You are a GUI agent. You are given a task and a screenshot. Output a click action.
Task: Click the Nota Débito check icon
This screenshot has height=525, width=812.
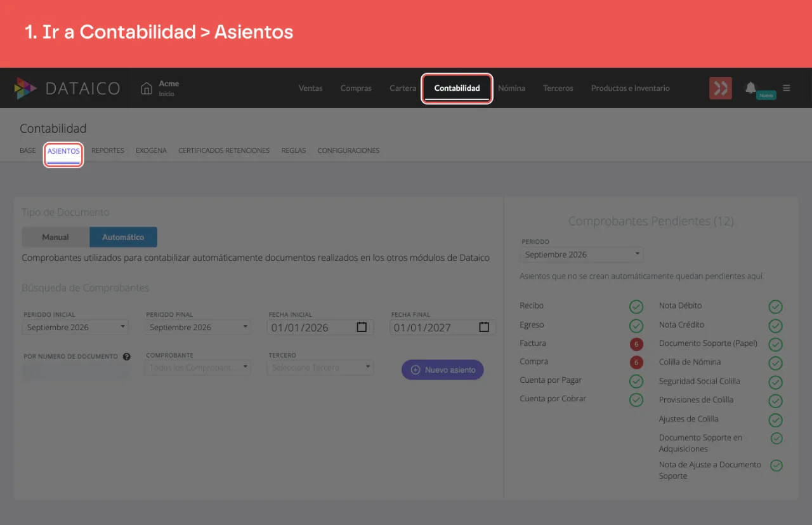(x=775, y=307)
